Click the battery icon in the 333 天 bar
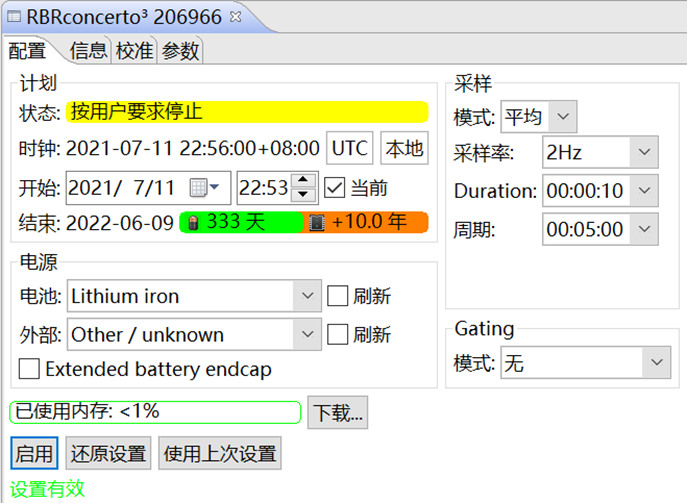687x503 pixels. 193,223
